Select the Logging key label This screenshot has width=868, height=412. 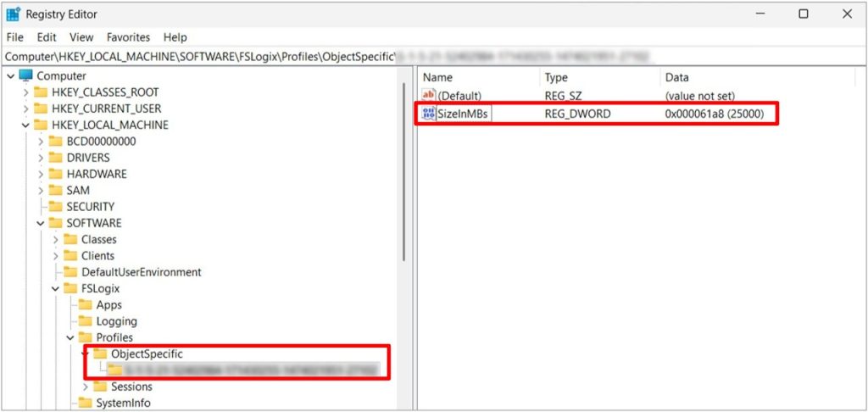click(116, 321)
